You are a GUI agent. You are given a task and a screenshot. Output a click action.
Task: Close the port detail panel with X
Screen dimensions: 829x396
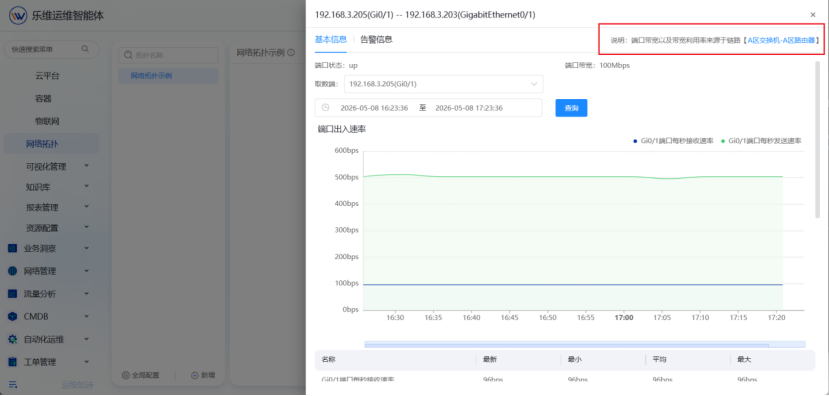813,15
